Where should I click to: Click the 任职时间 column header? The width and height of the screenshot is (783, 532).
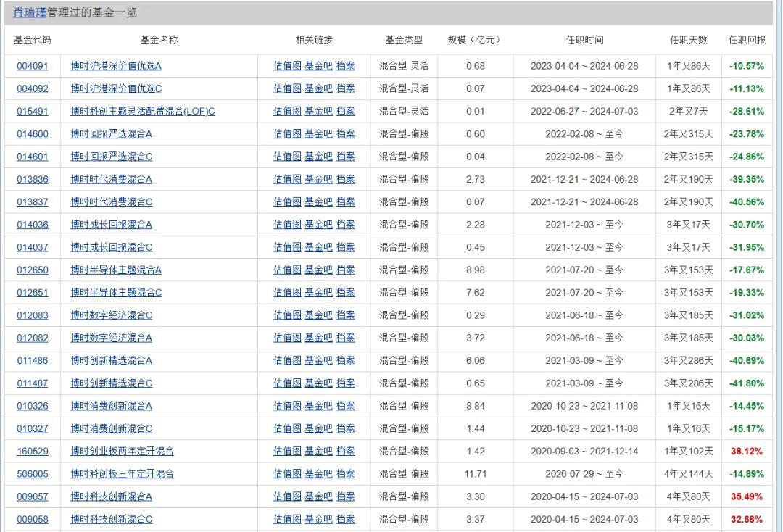coord(585,40)
